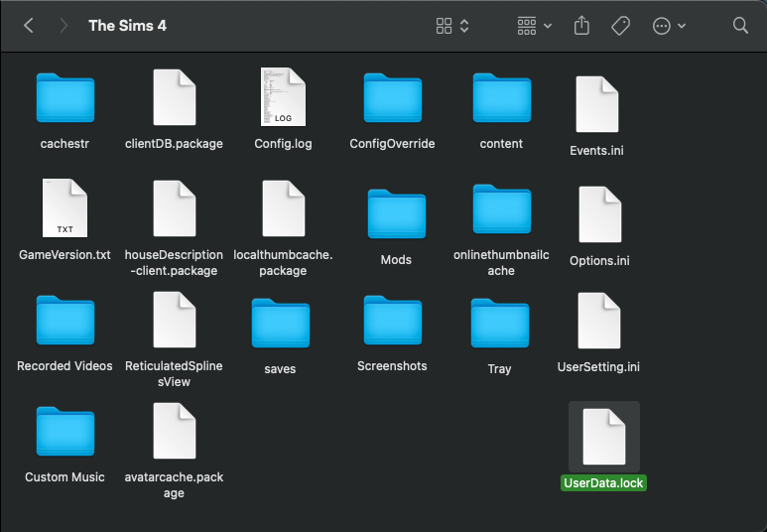Click the 'cachestr' name label
767x532 pixels.
64,143
